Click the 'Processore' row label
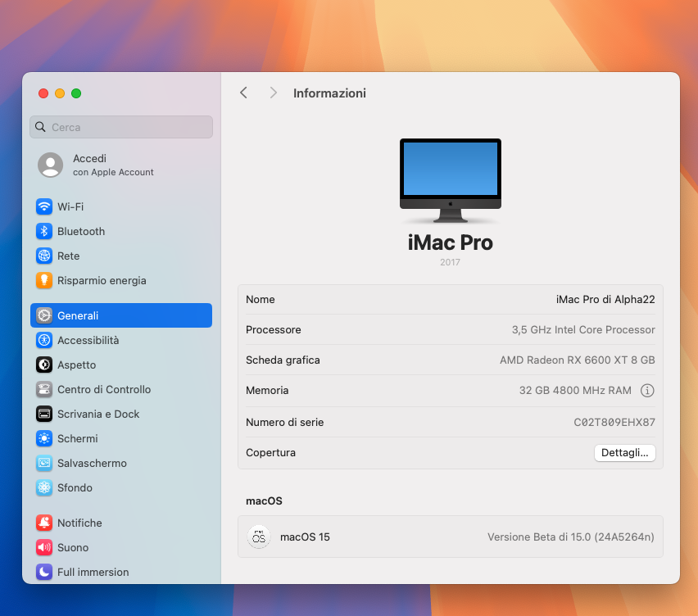Viewport: 698px width, 616px height. click(x=274, y=329)
